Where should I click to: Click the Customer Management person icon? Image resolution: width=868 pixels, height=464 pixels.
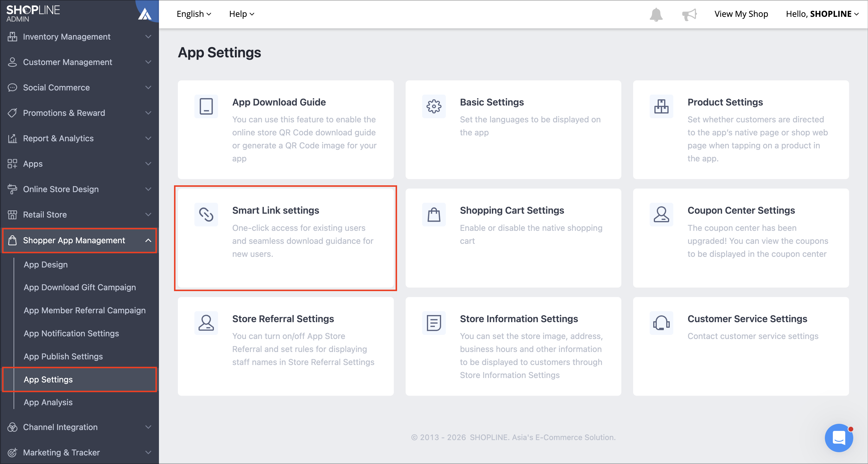(x=12, y=62)
